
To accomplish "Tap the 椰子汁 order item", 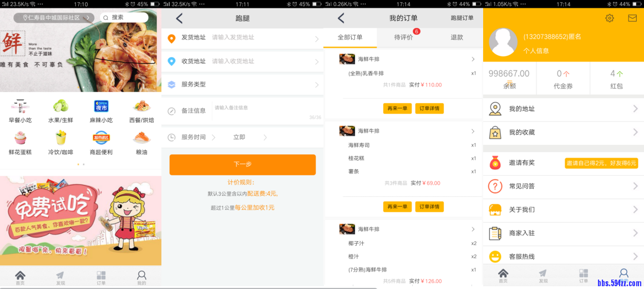I will (356, 244).
